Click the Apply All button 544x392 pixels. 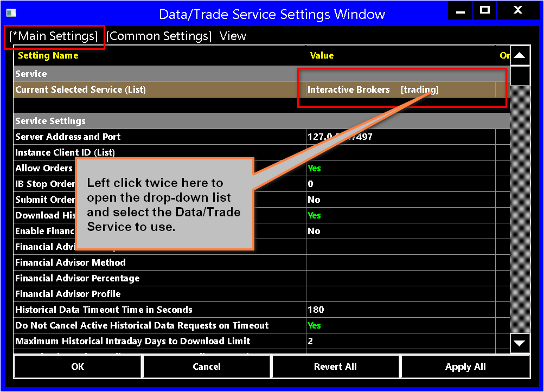coord(465,367)
